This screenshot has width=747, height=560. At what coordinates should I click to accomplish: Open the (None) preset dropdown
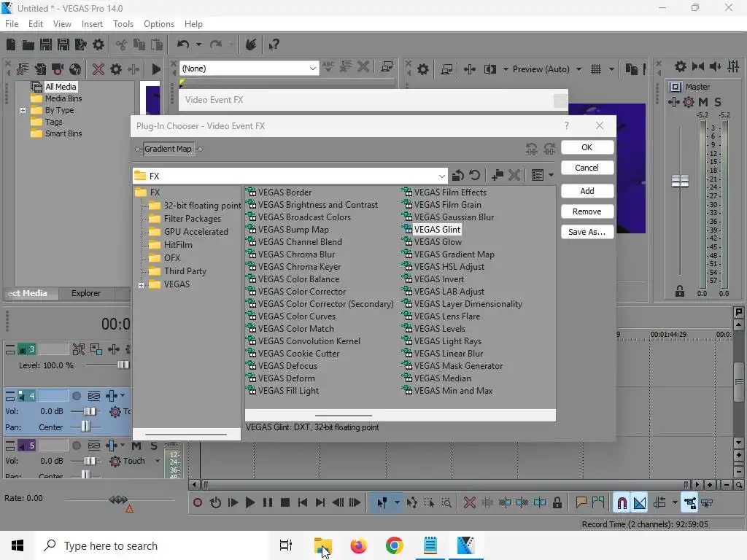pos(312,69)
